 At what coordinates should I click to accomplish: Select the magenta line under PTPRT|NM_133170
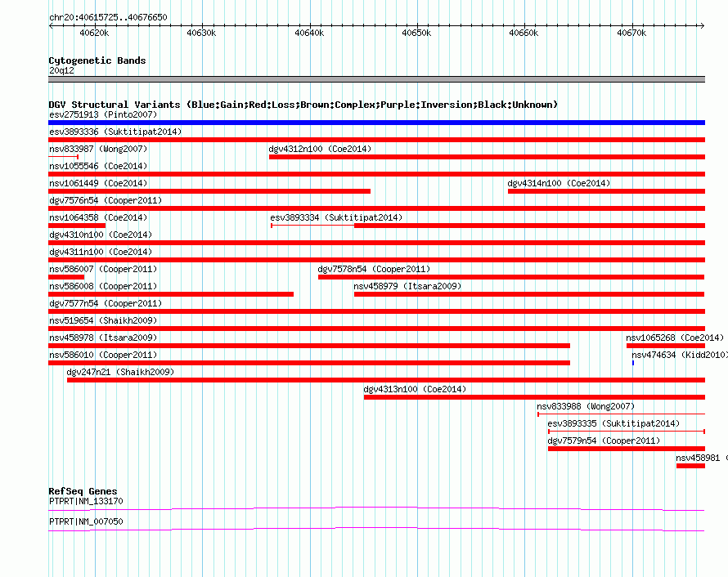376,509
